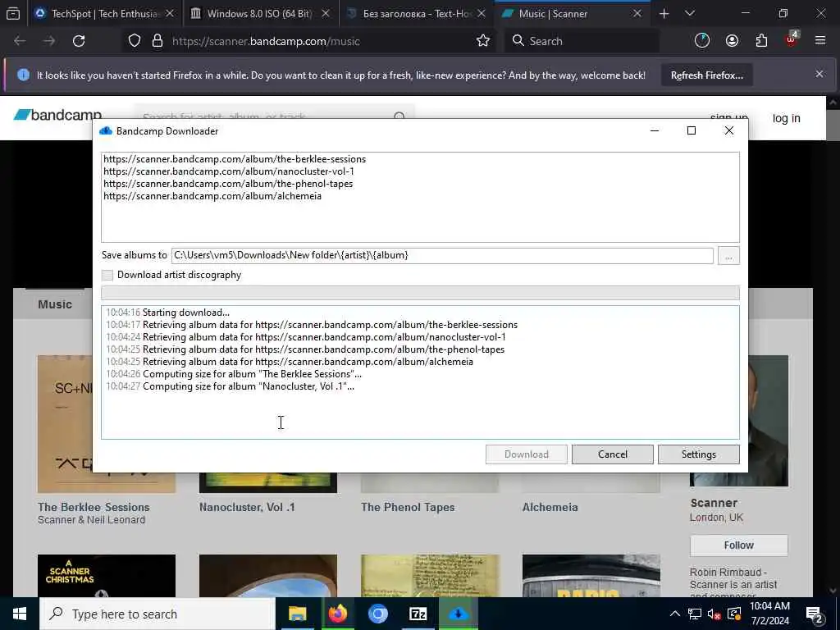Expand the list all tabs chevron
840x630 pixels.
point(690,13)
